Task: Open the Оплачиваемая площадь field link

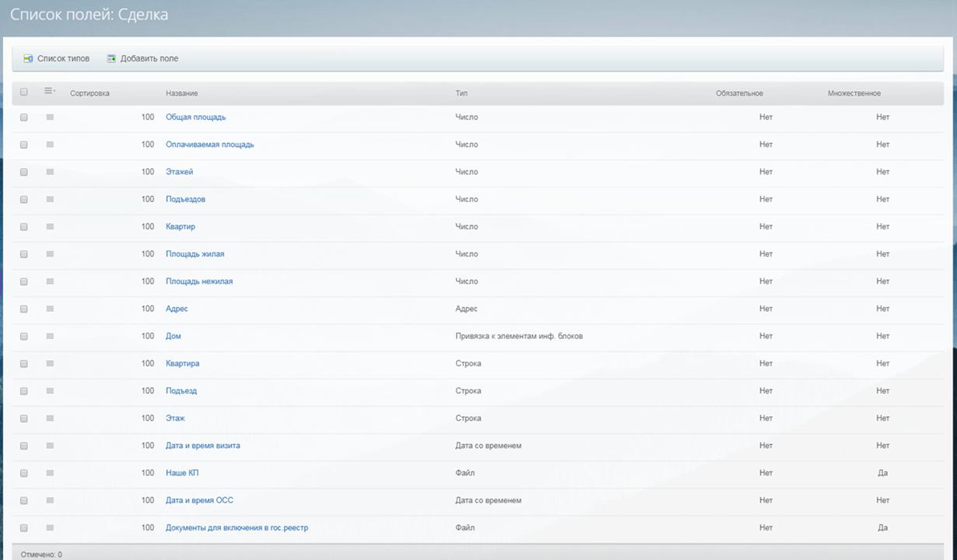Action: [x=210, y=144]
